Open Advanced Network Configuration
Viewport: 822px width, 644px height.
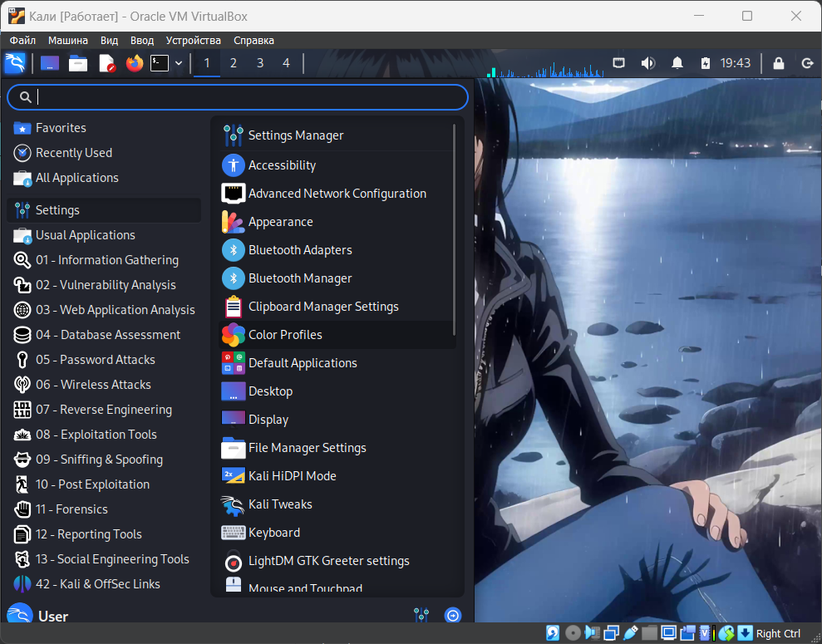336,194
